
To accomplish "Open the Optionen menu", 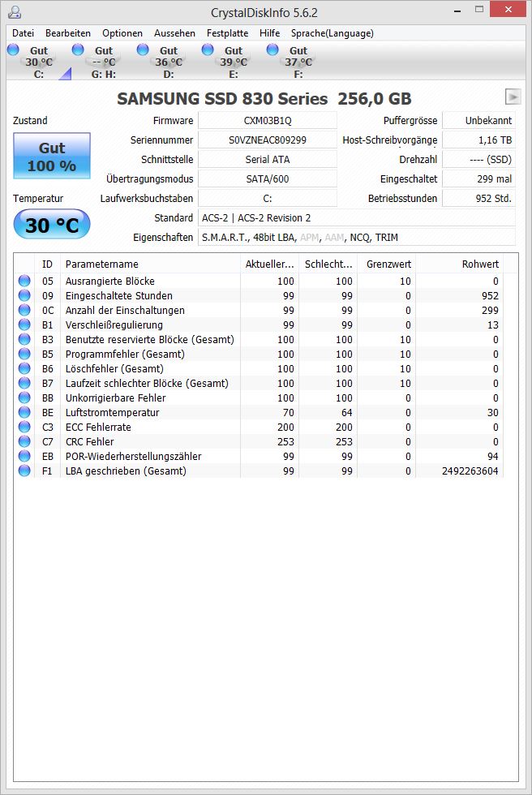I will [x=122, y=33].
